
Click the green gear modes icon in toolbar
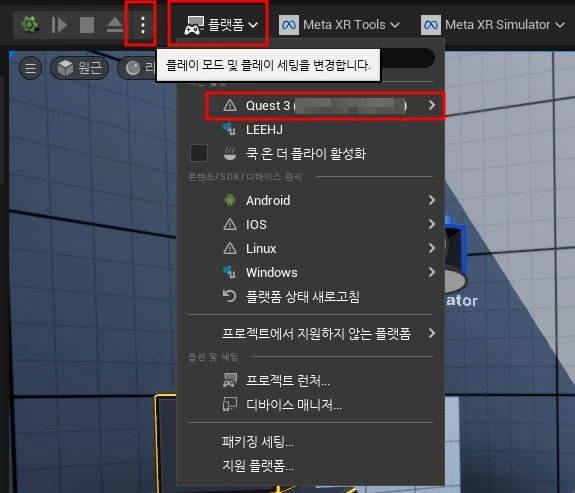point(30,25)
